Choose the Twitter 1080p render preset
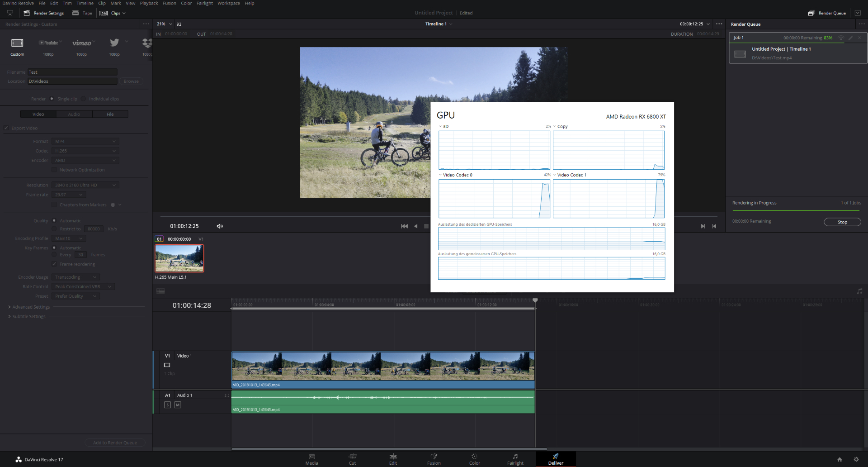This screenshot has width=868, height=467. (114, 43)
